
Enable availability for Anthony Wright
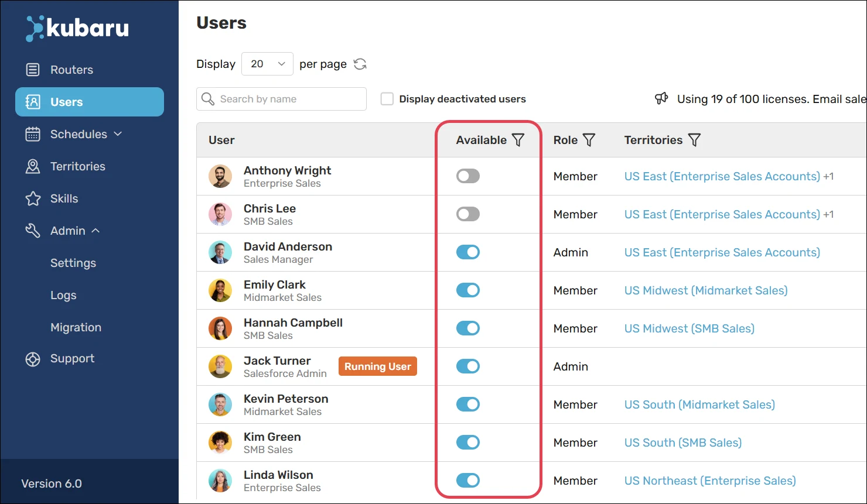point(468,176)
